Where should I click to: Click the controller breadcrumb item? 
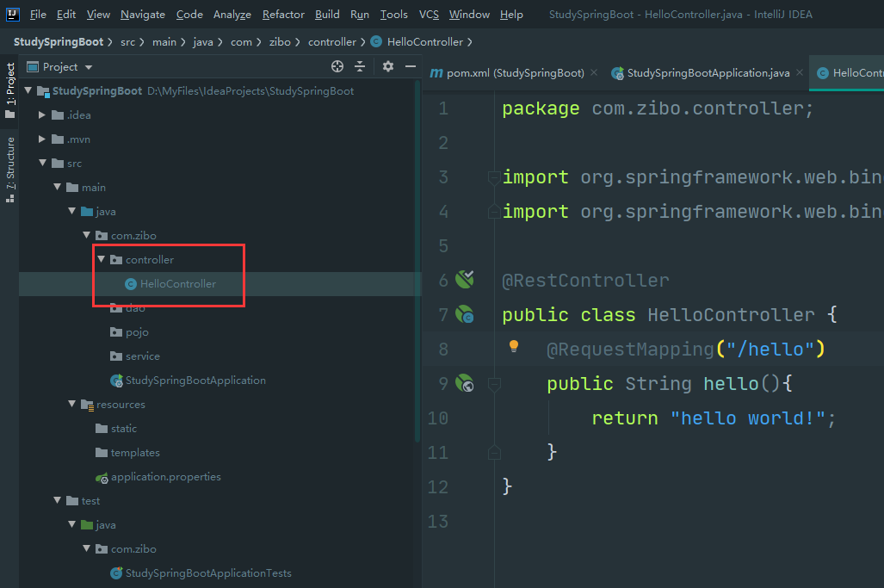332,41
